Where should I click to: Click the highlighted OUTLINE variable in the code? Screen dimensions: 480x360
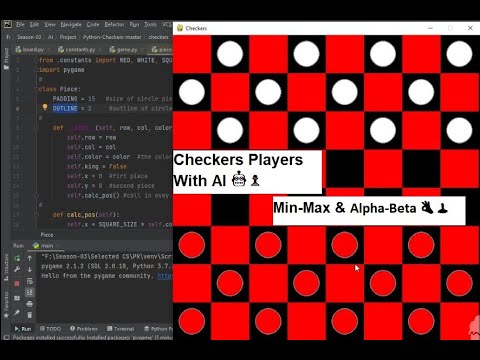65,108
